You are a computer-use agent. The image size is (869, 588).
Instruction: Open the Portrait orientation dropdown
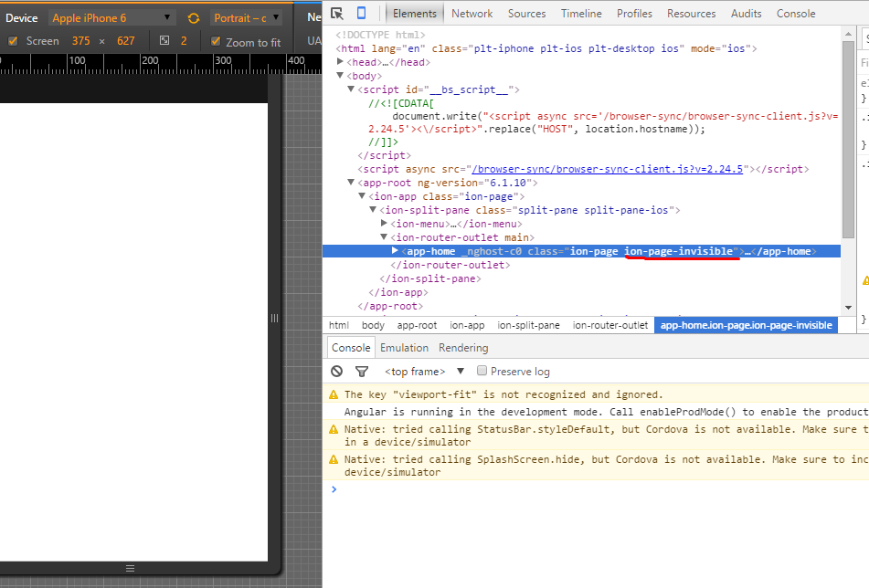[246, 18]
